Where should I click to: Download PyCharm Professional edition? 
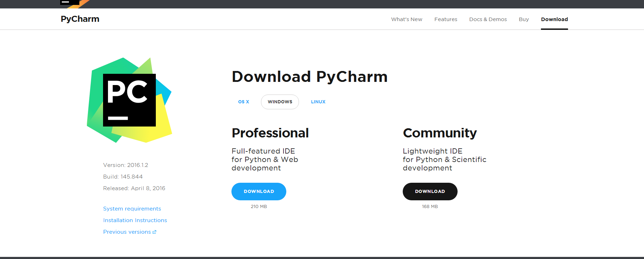pos(259,192)
